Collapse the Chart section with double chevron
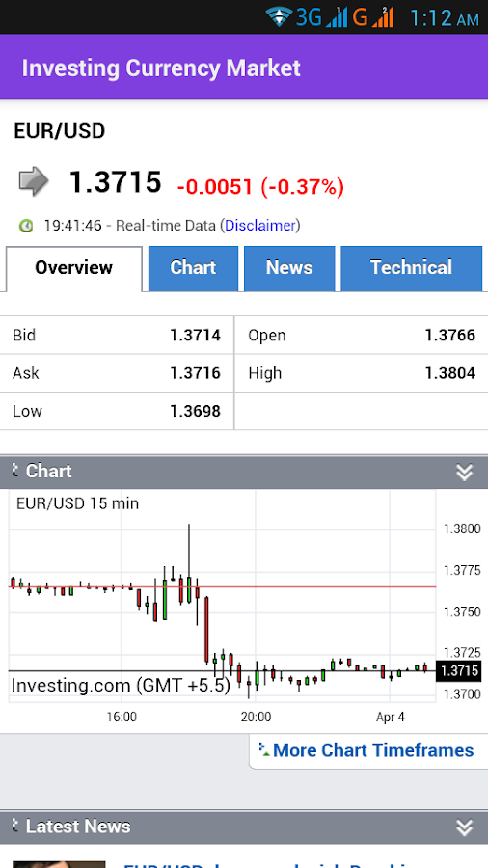The width and height of the screenshot is (488, 868). click(x=464, y=472)
